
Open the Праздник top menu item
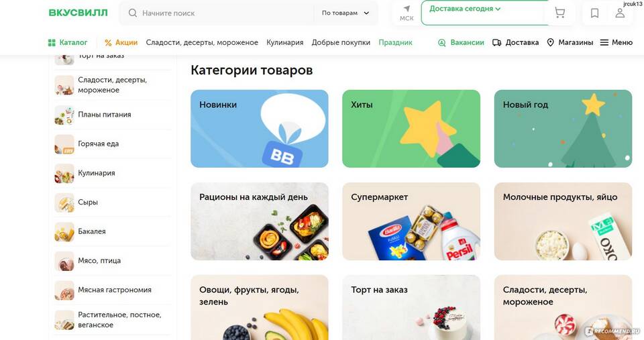point(395,42)
